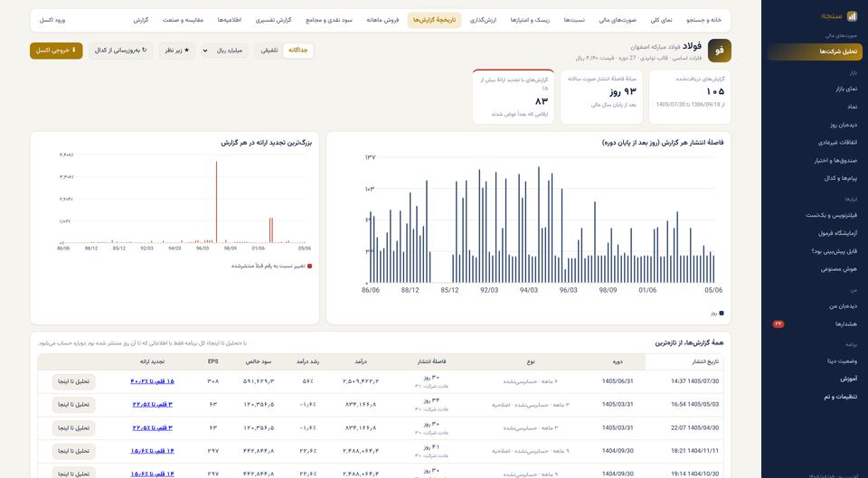
Task: Click تحلیل تا اینجا for 1405/07/30 report
Action: pyautogui.click(x=73, y=381)
